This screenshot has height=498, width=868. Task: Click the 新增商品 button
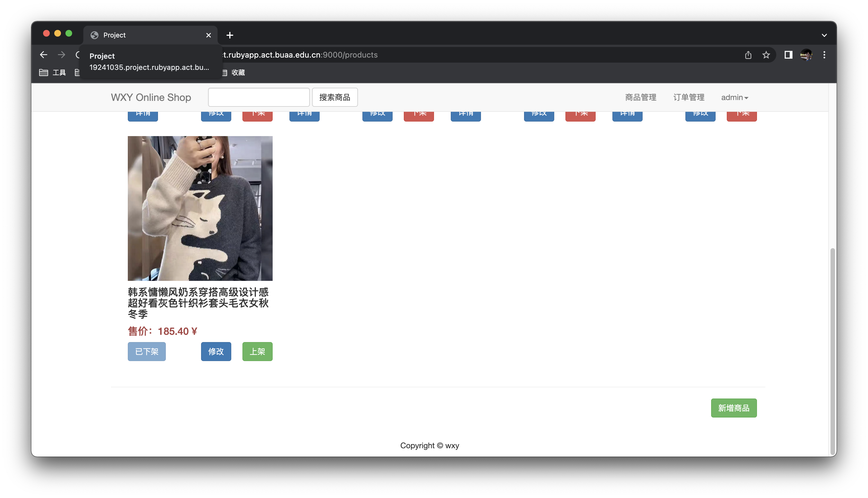(733, 408)
